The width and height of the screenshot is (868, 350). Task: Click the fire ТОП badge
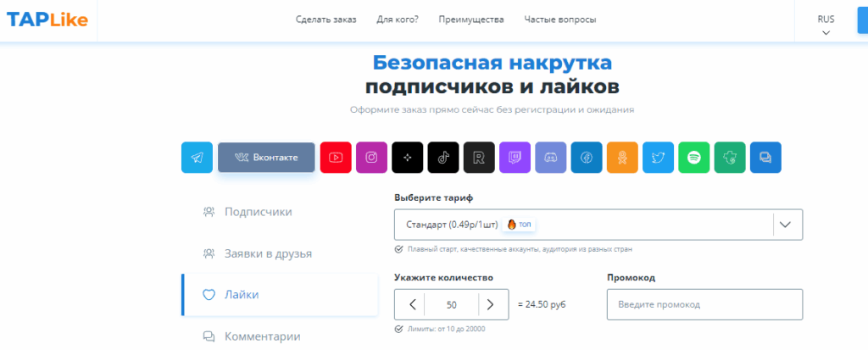[520, 225]
